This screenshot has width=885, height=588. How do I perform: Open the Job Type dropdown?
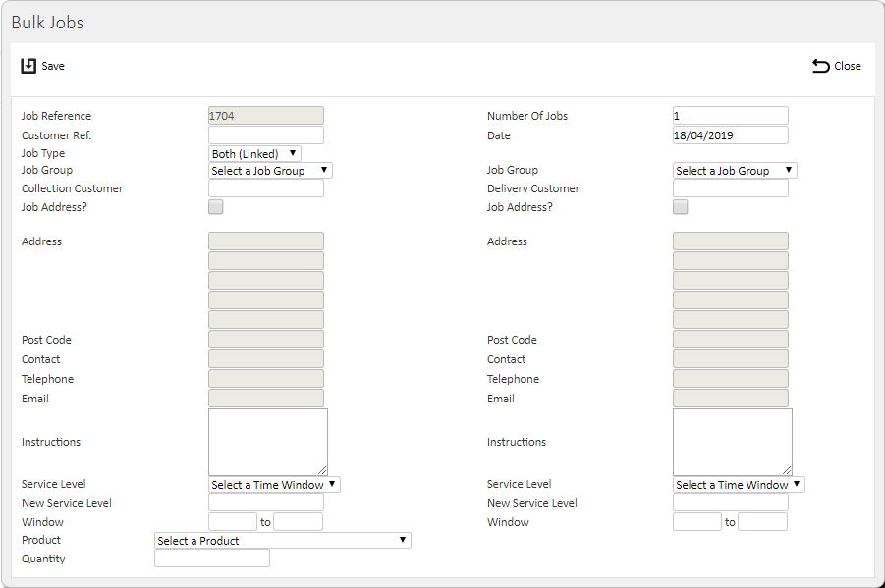point(254,153)
